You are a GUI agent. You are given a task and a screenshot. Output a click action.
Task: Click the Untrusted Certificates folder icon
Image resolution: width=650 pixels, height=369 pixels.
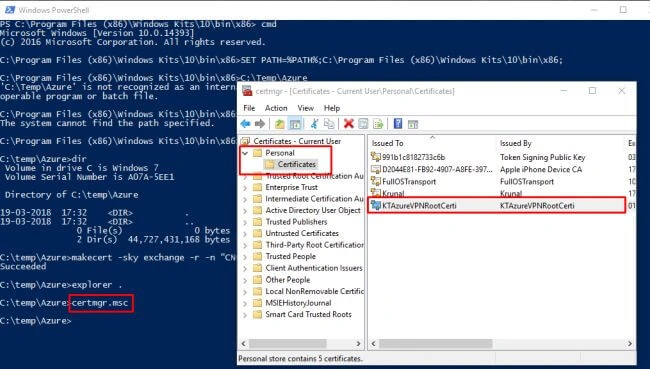tap(257, 233)
